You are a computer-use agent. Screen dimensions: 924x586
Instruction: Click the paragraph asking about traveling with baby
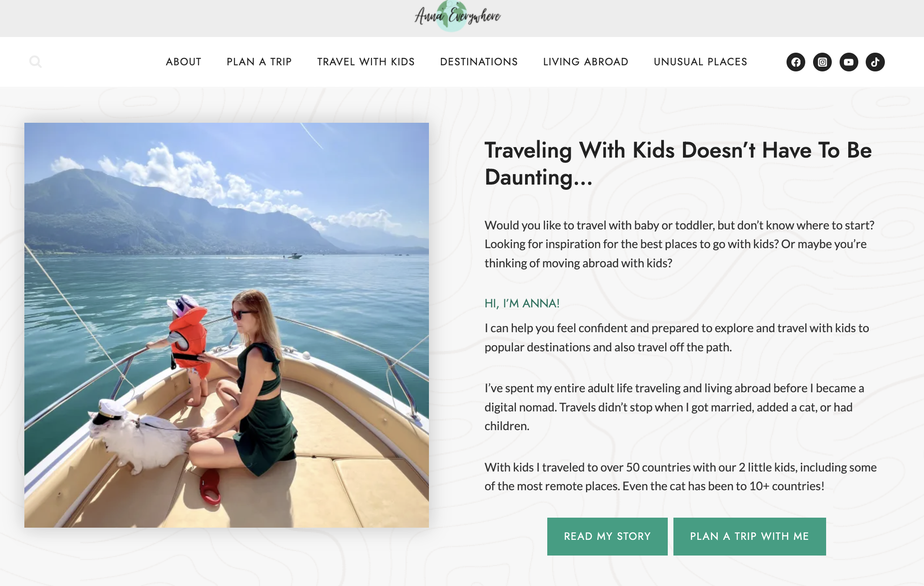(x=680, y=244)
